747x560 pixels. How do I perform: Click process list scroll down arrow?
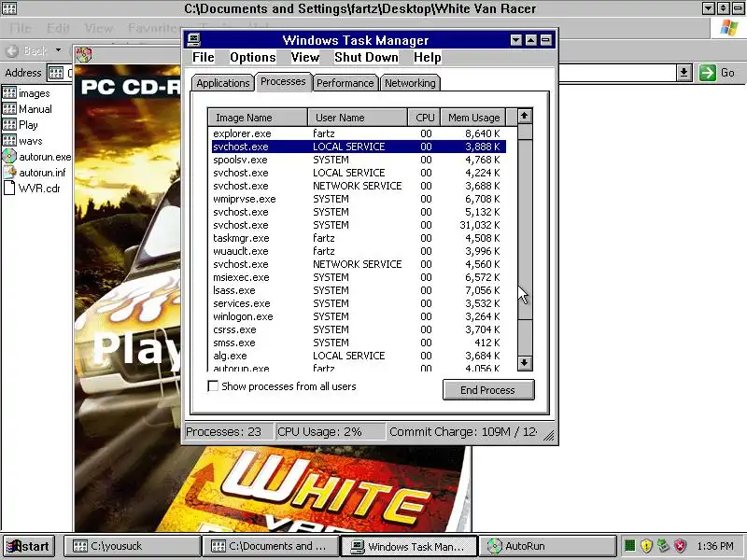[x=525, y=363]
